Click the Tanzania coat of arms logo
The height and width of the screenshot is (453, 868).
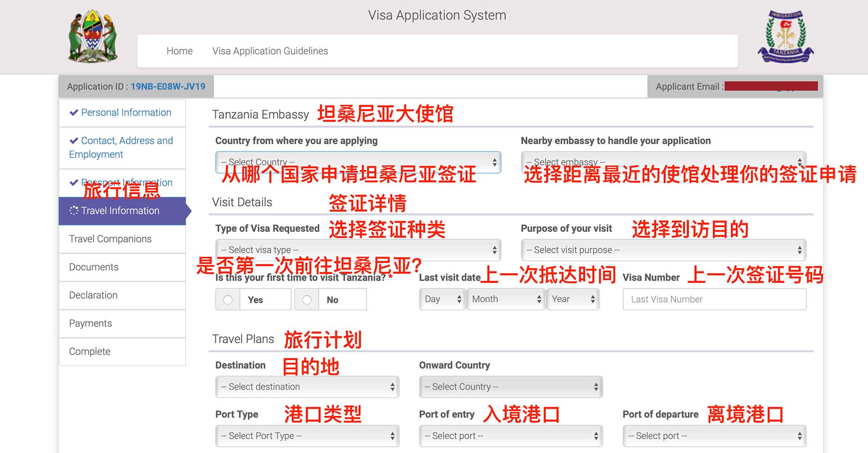pos(93,37)
